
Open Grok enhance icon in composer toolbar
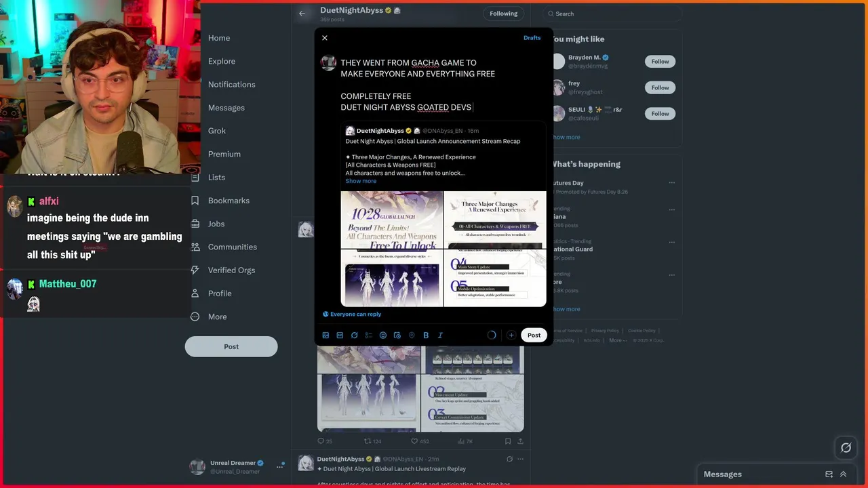point(354,335)
